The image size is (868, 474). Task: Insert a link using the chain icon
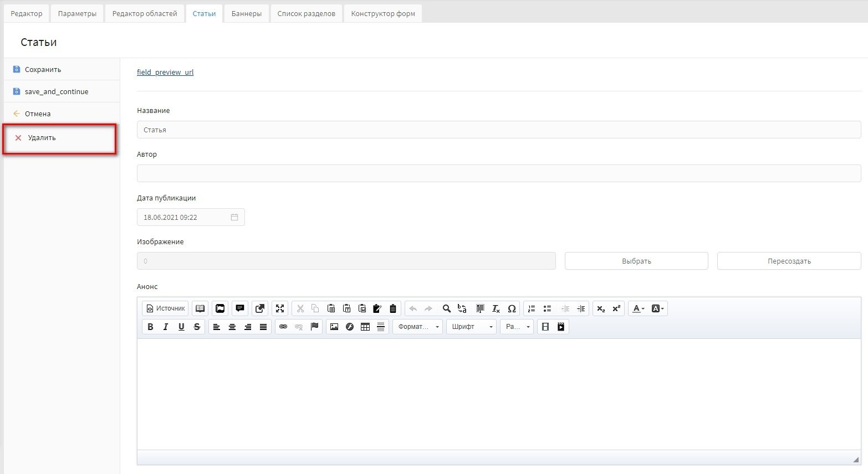tap(283, 327)
